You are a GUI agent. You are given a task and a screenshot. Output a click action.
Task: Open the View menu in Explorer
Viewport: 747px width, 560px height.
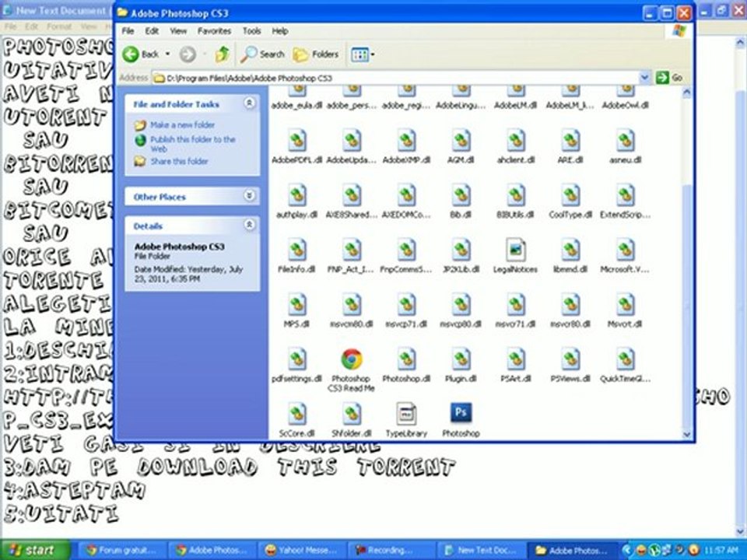179,31
